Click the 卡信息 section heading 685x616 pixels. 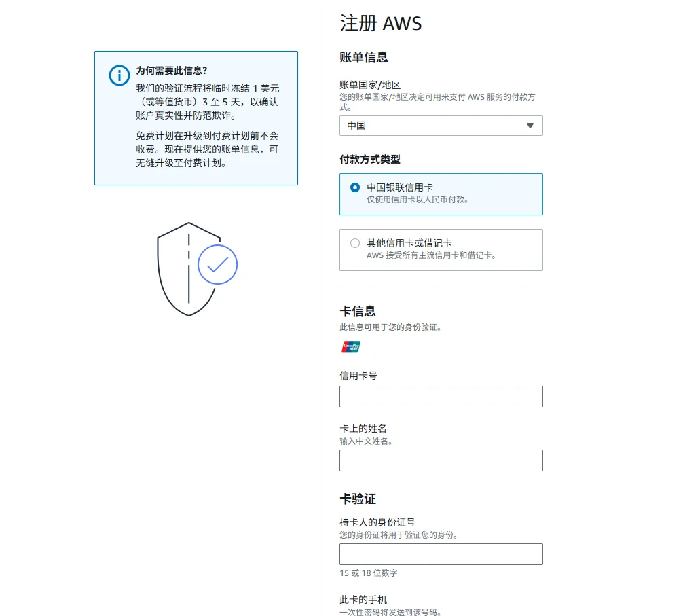[x=357, y=311]
